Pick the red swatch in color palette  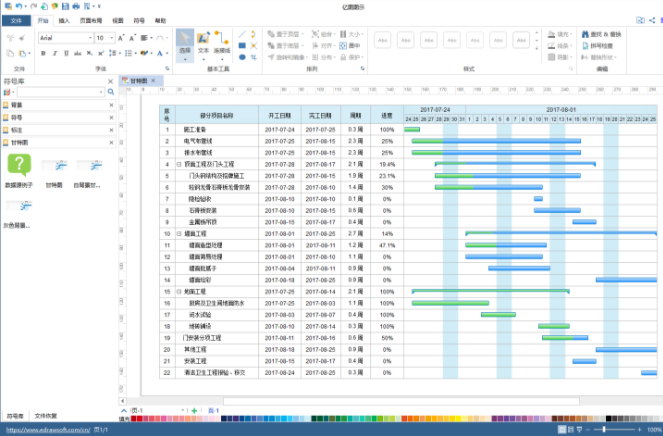point(140,419)
